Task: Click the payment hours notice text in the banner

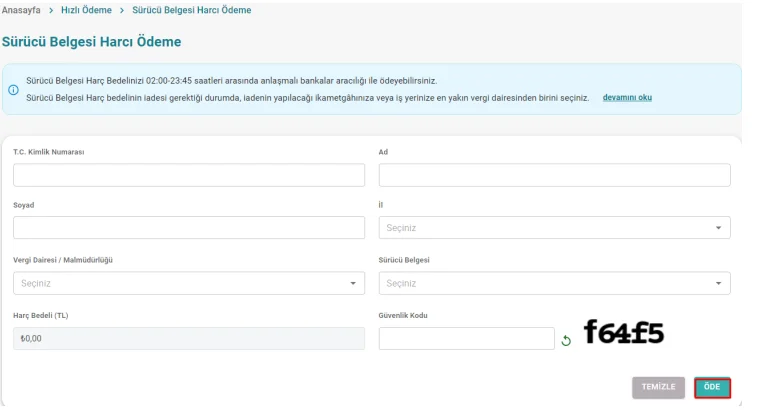Action: point(231,80)
